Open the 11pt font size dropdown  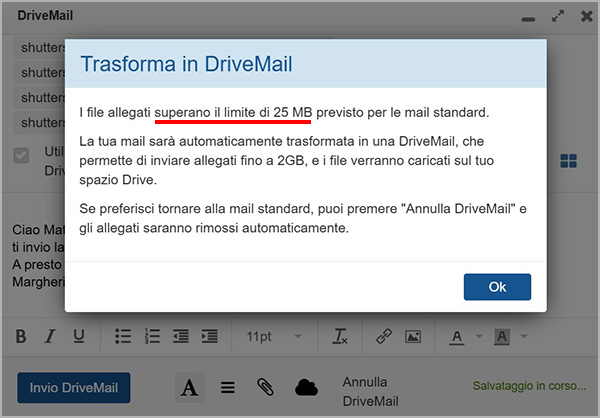click(274, 336)
